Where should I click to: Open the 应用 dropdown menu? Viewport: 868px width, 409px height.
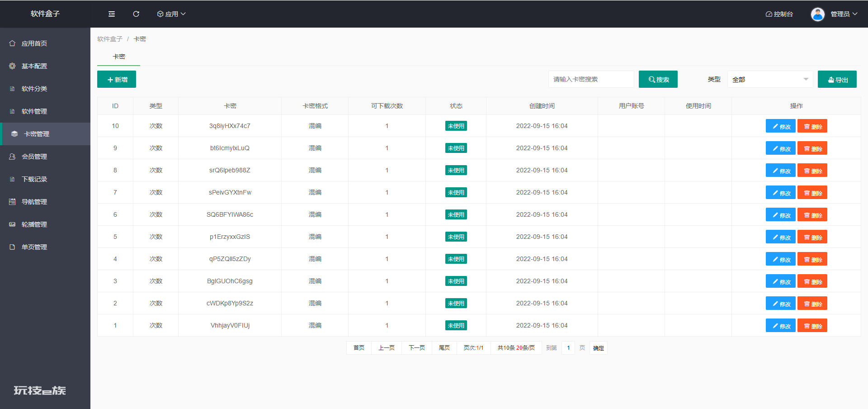point(171,14)
